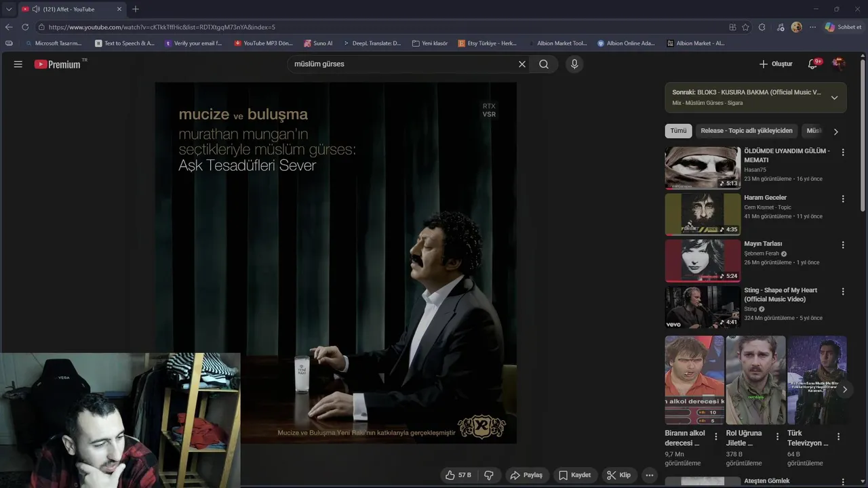Like the video with thumbs up
The width and height of the screenshot is (868, 488).
tap(458, 475)
